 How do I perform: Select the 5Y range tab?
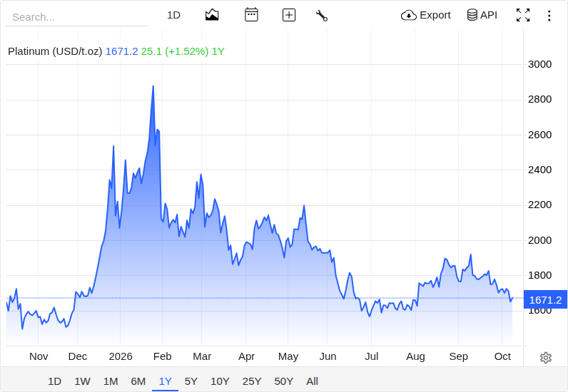pyautogui.click(x=191, y=381)
